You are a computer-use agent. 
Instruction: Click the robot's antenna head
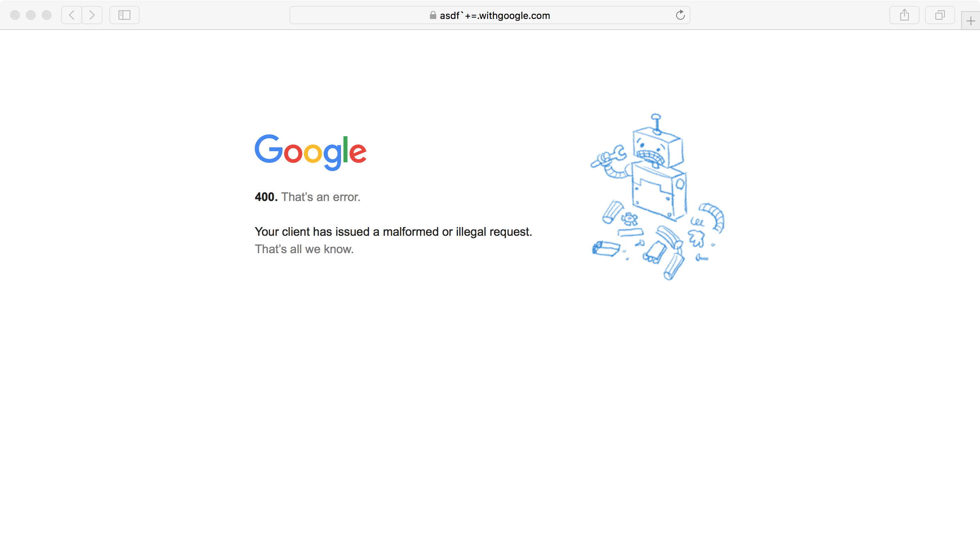click(658, 142)
